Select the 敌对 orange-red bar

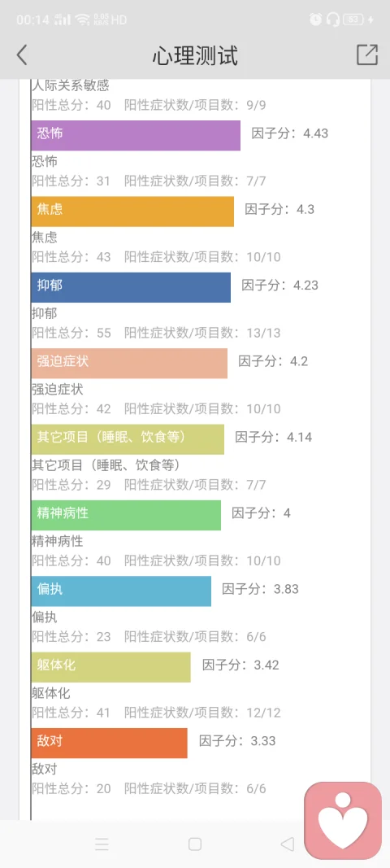[110, 743]
